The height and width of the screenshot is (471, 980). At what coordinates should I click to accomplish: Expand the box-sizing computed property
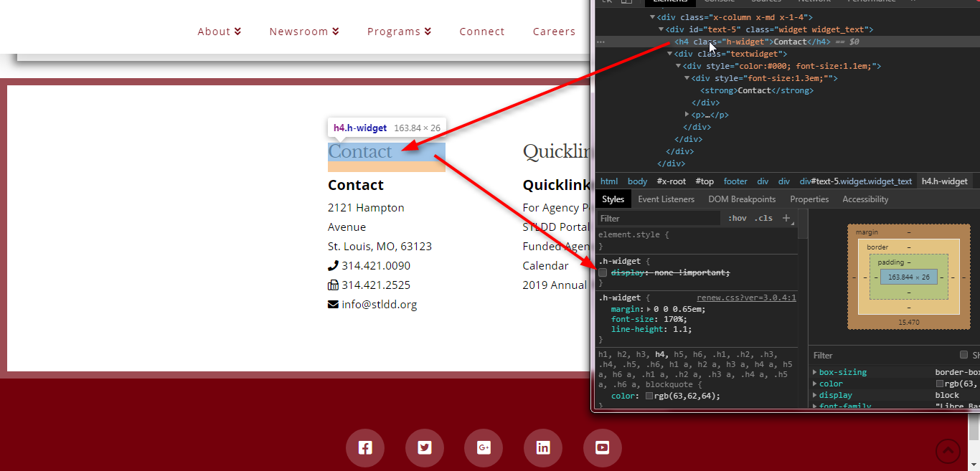[815, 372]
